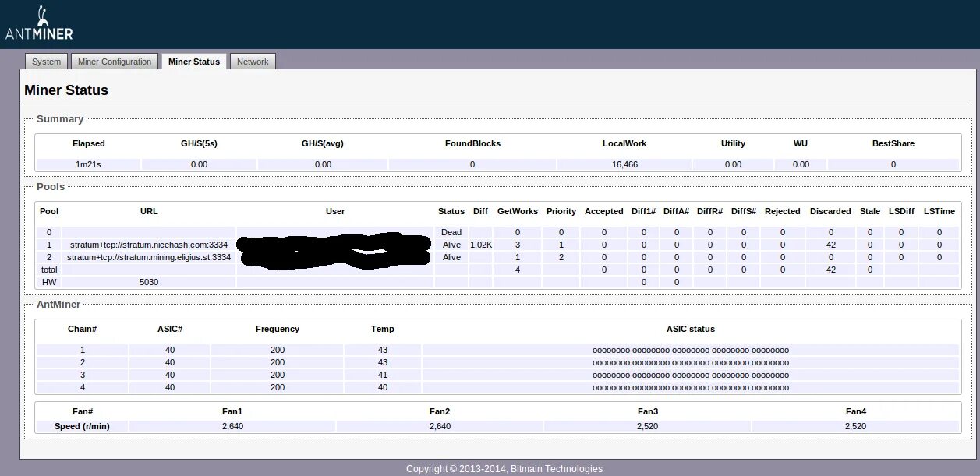Click the total row label in Pools
980x476 pixels.
[49, 270]
